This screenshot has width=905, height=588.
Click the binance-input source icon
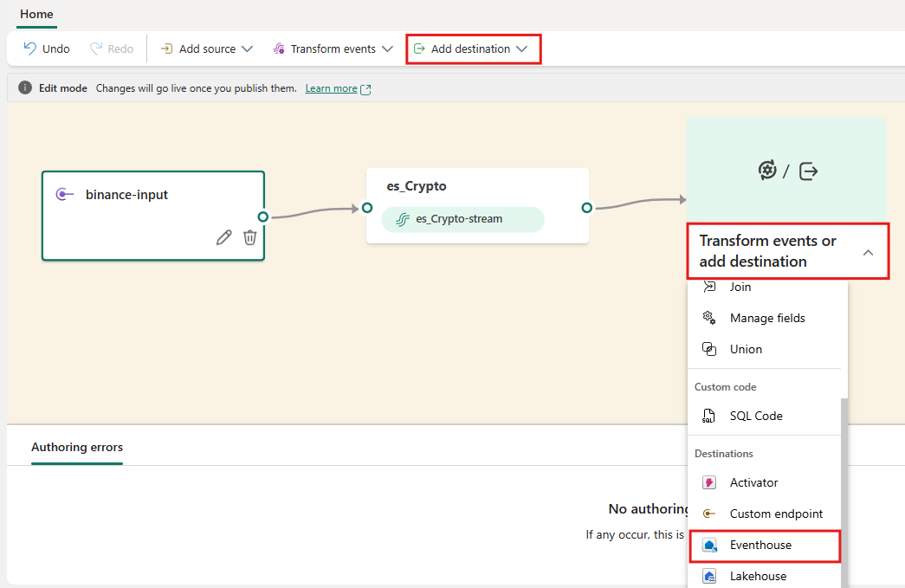[65, 195]
